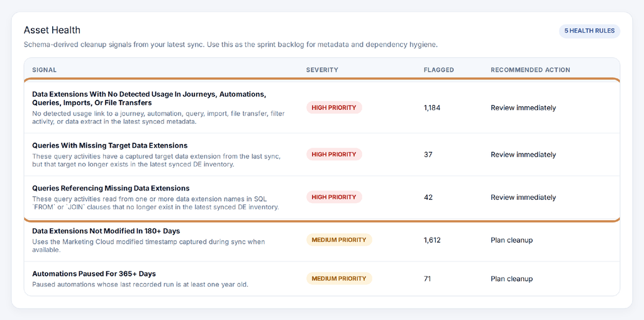Select the flagged count 1,612
644x320 pixels.
pos(432,240)
